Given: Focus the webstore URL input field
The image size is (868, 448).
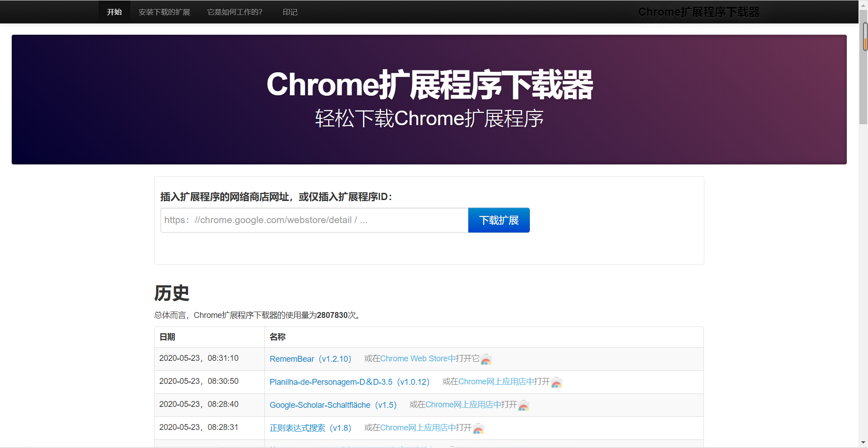Looking at the screenshot, I should click(314, 220).
